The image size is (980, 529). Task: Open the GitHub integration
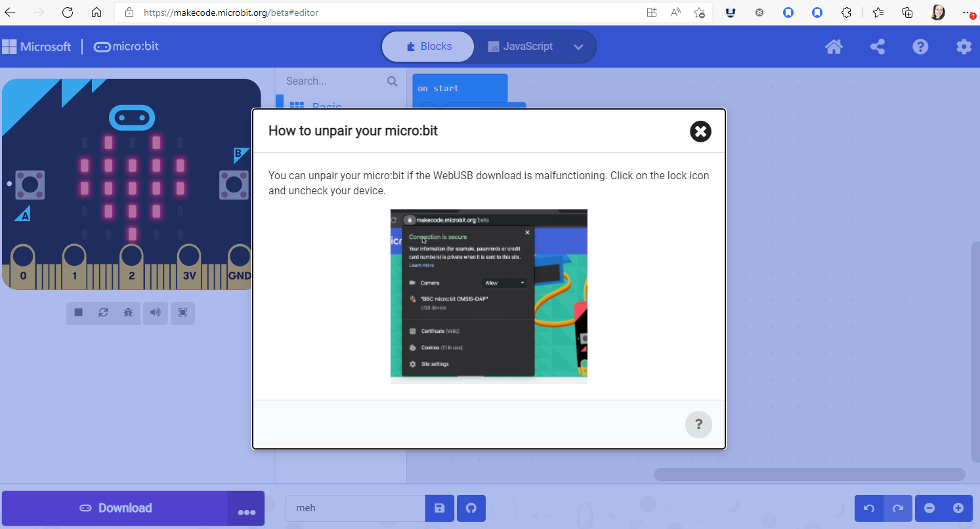pos(471,508)
